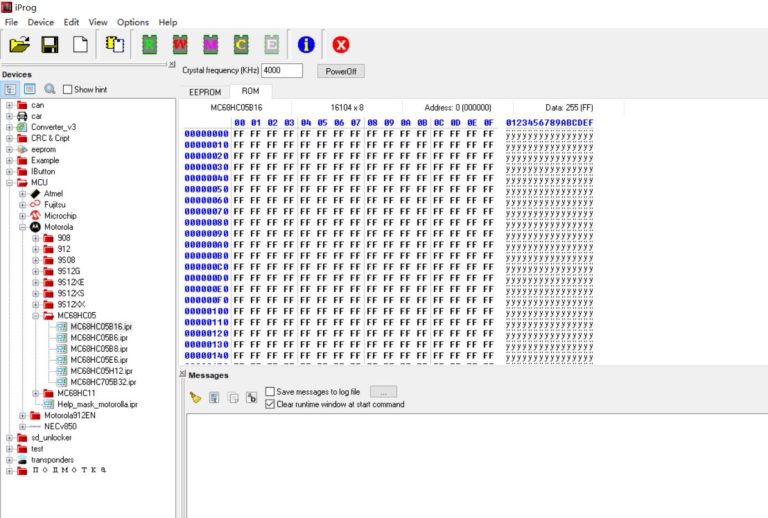Click the save floppy disk icon
Image resolution: width=768 pixels, height=518 pixels.
click(x=49, y=45)
